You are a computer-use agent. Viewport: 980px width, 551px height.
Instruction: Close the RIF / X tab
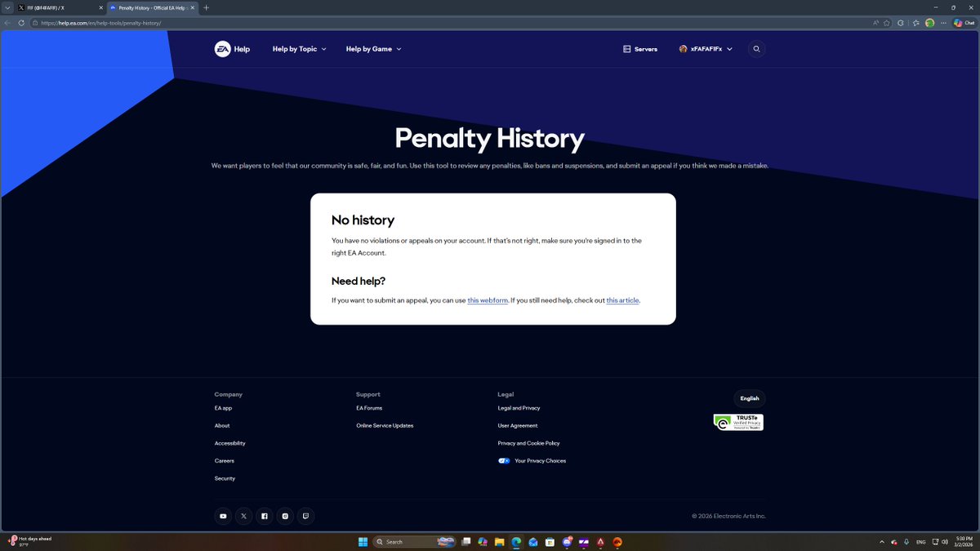(x=100, y=7)
